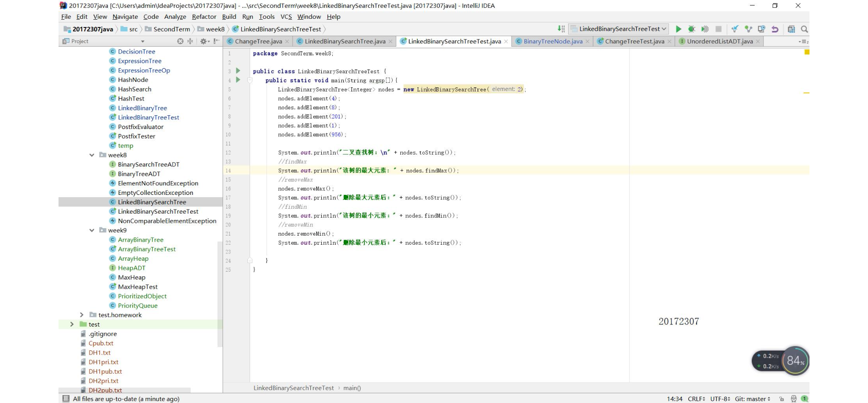Open the Project view selector dropdown
Image resolution: width=868 pixels, height=403 pixels.
tap(143, 41)
